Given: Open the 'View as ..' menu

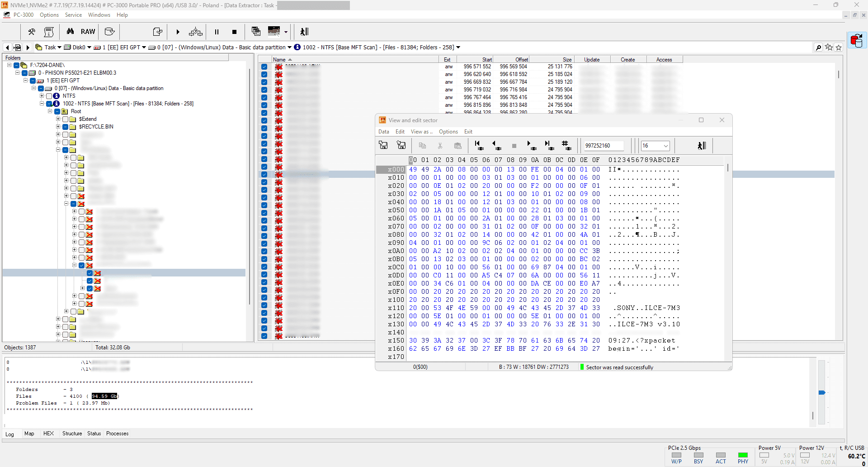Looking at the screenshot, I should point(421,132).
